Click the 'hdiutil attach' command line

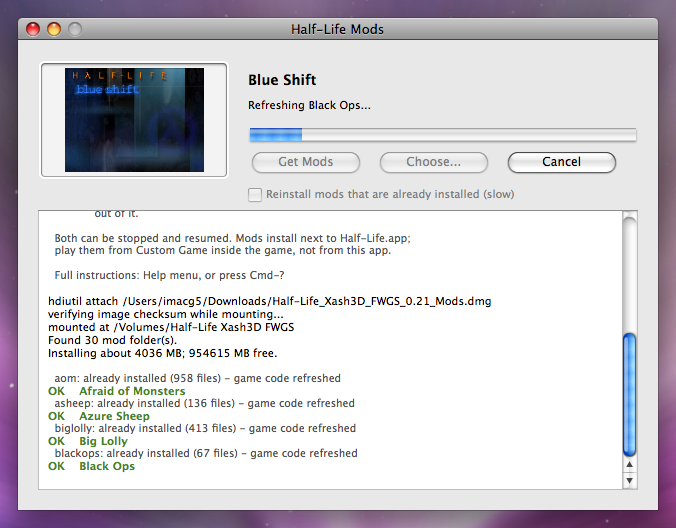[269, 301]
